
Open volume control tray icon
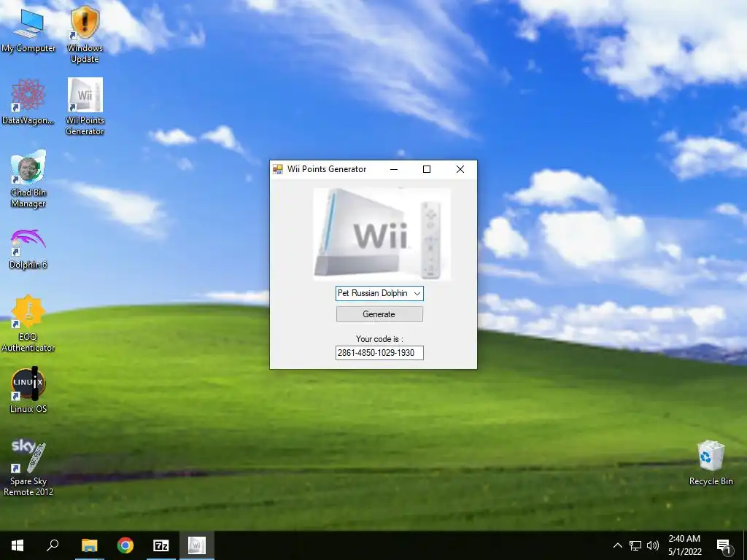[x=653, y=545]
